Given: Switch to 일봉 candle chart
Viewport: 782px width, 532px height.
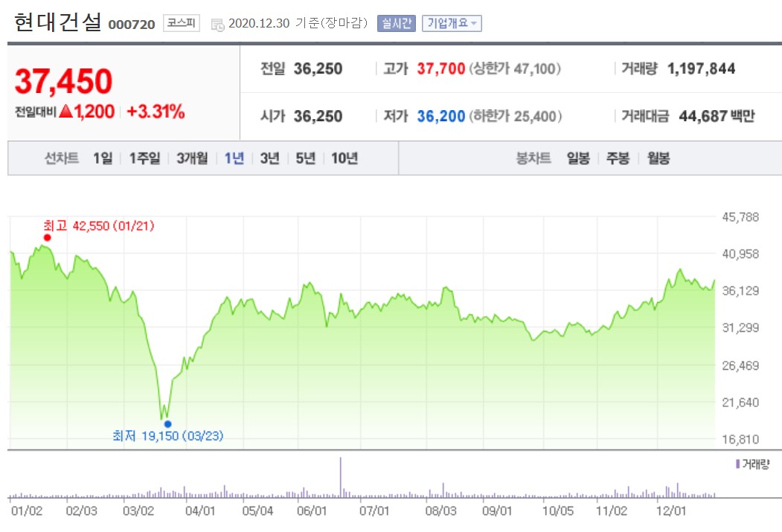Looking at the screenshot, I should [578, 158].
